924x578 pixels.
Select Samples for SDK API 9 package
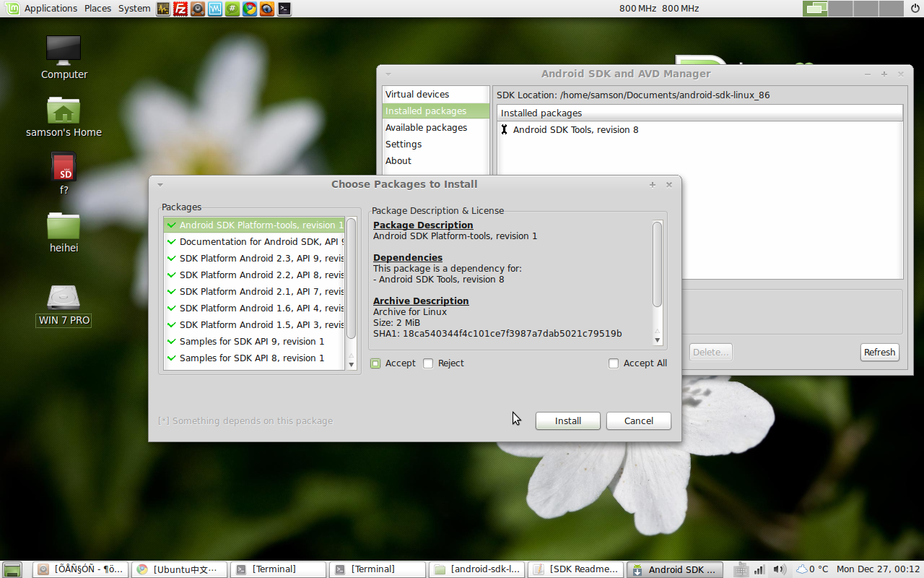click(254, 342)
